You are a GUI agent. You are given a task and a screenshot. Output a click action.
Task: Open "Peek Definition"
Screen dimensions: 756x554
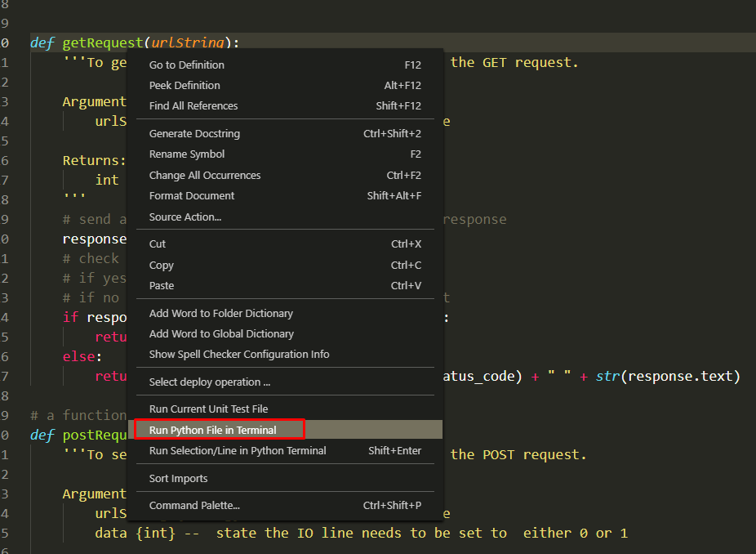tap(184, 85)
